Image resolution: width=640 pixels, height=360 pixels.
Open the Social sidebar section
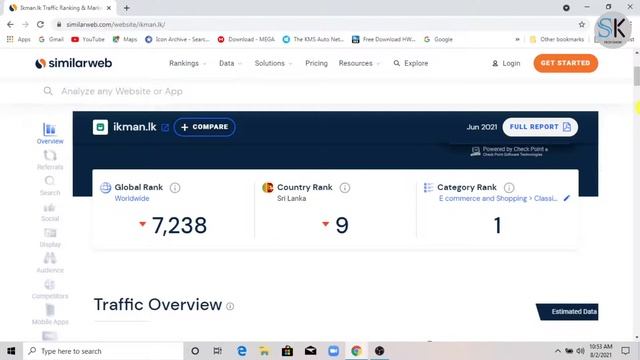coord(50,212)
